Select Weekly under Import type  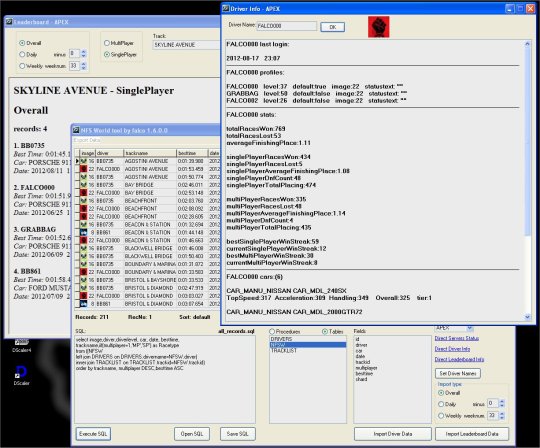coord(441,416)
